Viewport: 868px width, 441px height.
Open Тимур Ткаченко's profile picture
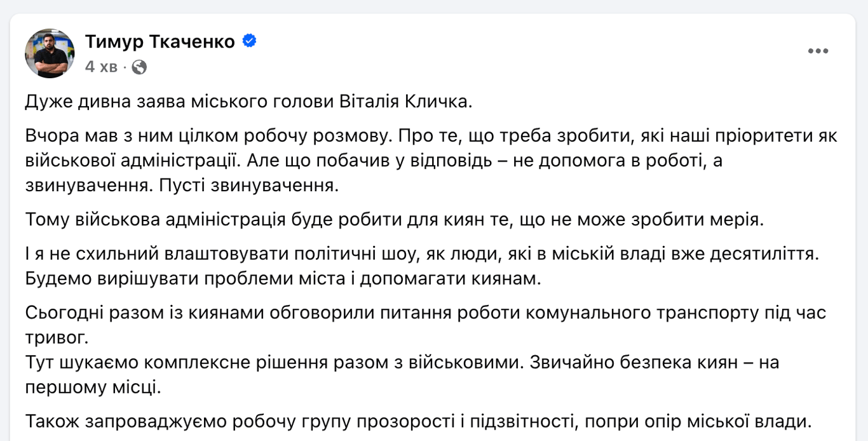pos(50,53)
